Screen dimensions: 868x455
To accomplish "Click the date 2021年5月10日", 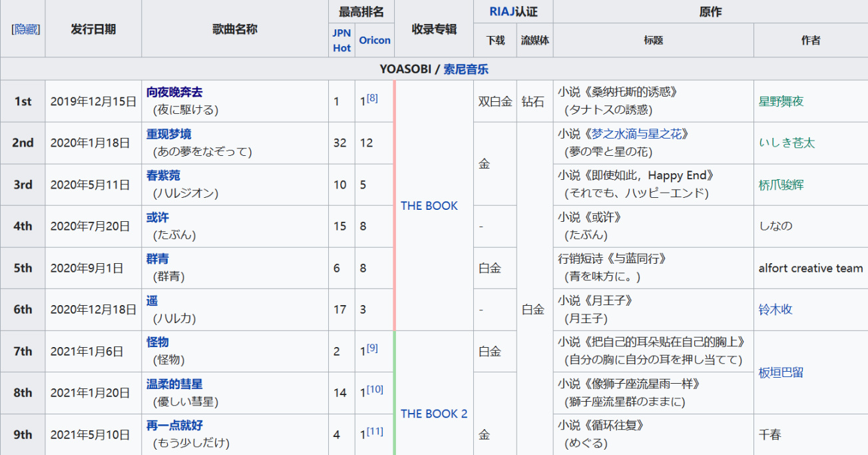I will point(90,434).
